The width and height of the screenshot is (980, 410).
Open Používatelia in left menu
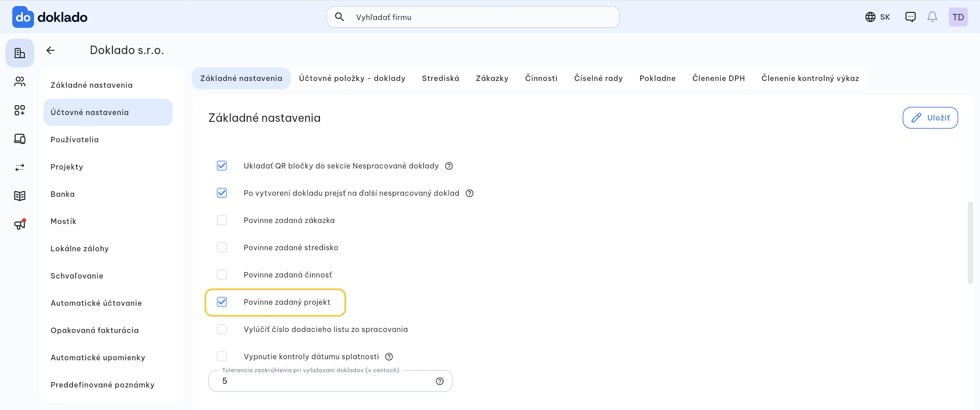click(108, 139)
